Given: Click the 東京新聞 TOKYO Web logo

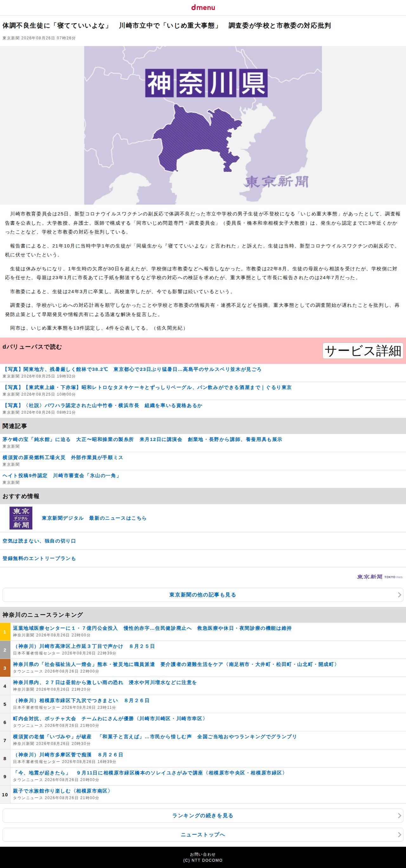Looking at the screenshot, I should click(380, 577).
